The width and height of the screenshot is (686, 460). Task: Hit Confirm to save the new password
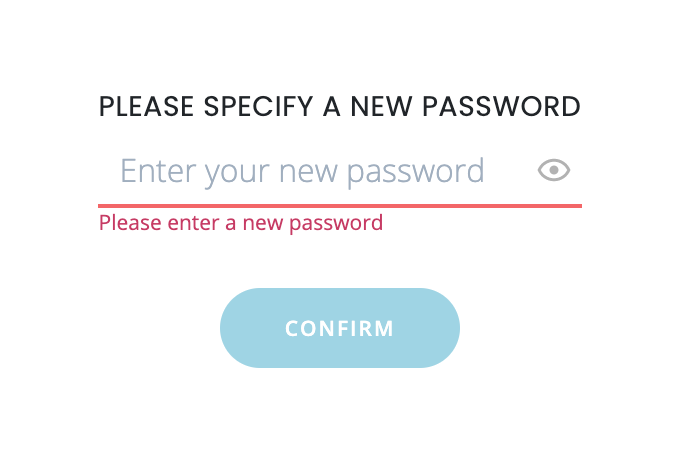click(340, 328)
